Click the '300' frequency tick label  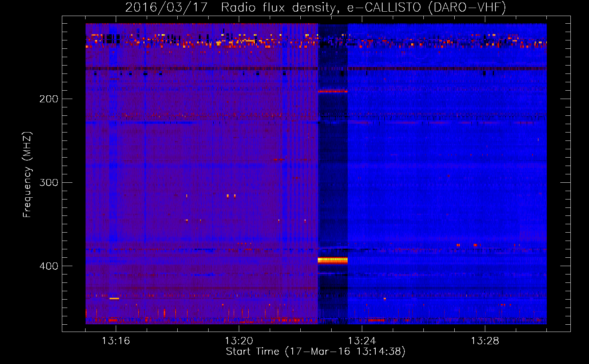(49, 182)
